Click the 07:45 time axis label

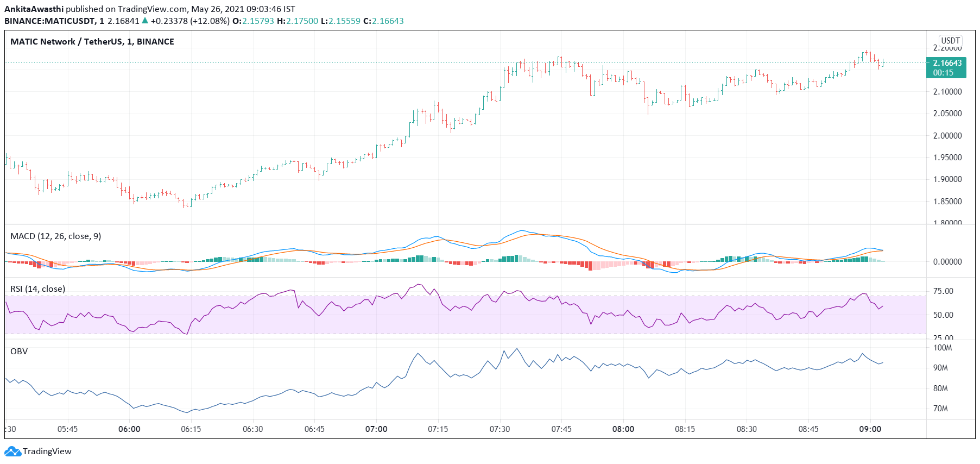(561, 429)
